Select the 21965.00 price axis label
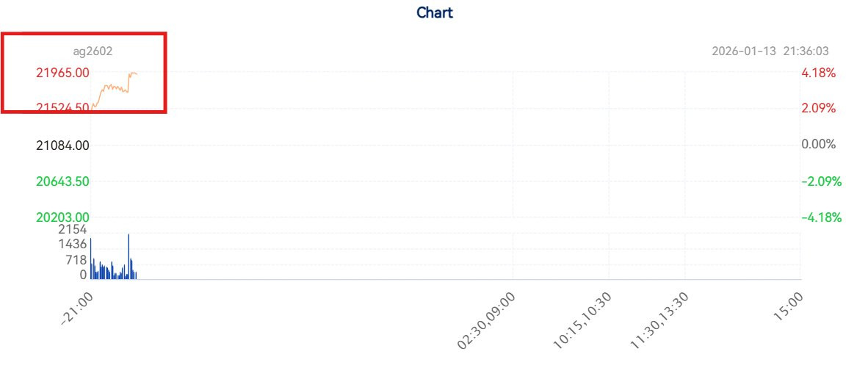 coord(63,73)
